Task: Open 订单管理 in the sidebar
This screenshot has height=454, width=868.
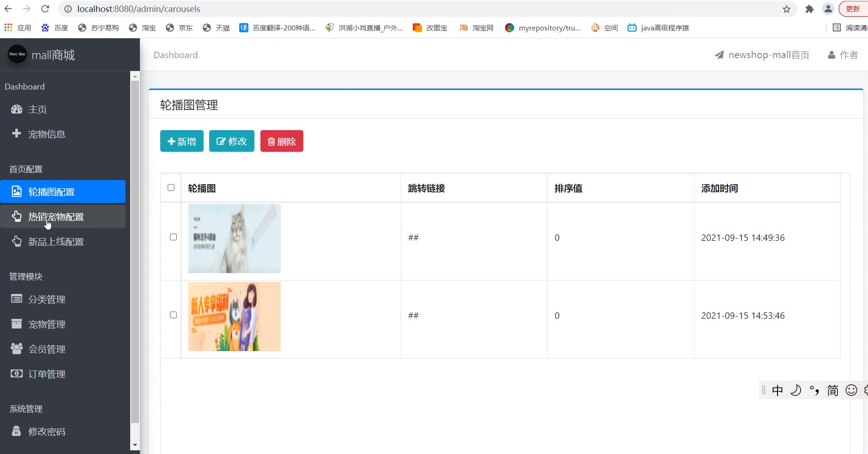Action: (47, 374)
